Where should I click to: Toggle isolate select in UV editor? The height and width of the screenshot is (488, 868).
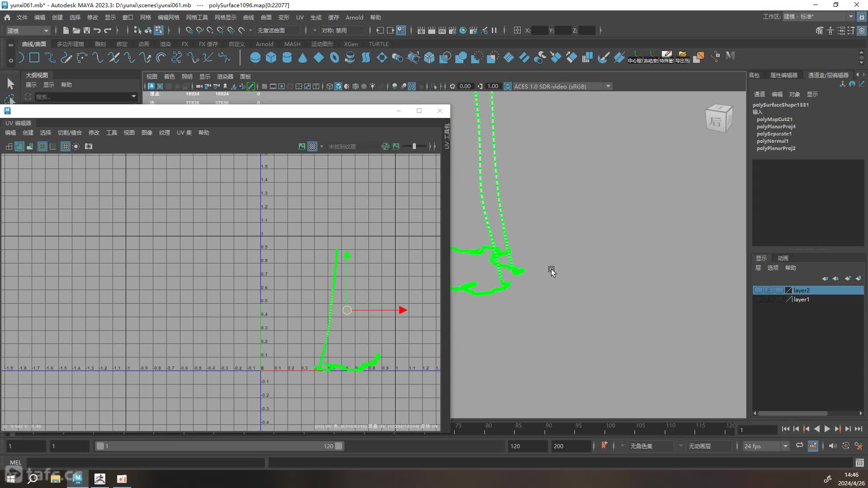pos(76,146)
